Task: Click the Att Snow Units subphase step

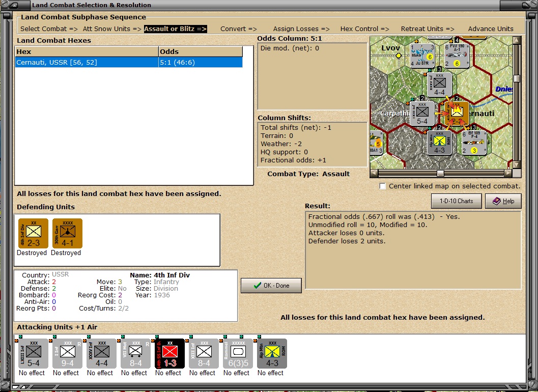Action: pyautogui.click(x=112, y=29)
